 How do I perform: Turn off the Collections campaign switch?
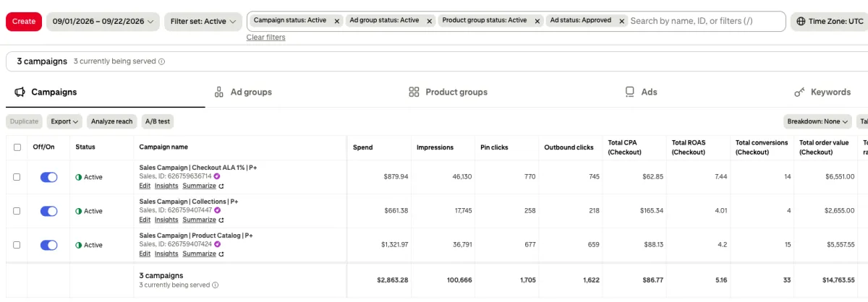click(48, 211)
